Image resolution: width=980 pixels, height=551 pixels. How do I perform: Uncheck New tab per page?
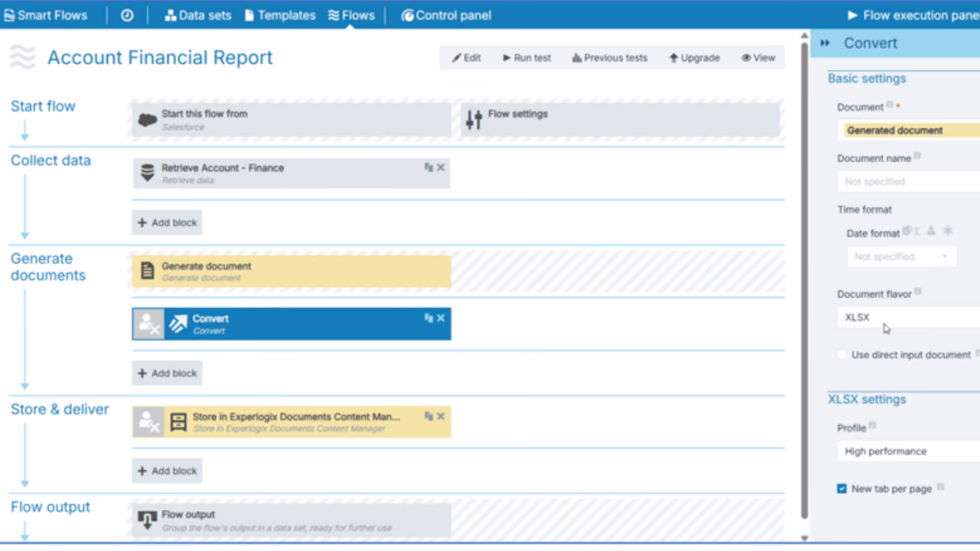pyautogui.click(x=842, y=489)
